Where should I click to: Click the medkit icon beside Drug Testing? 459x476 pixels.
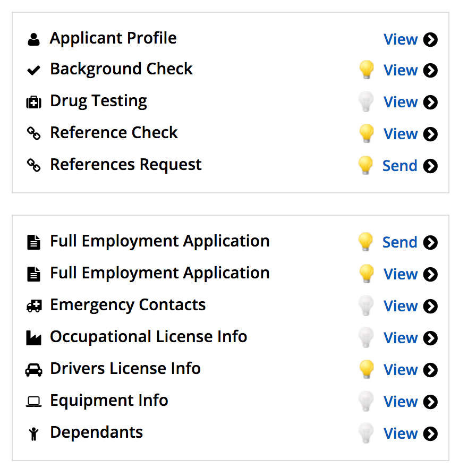coord(33,103)
